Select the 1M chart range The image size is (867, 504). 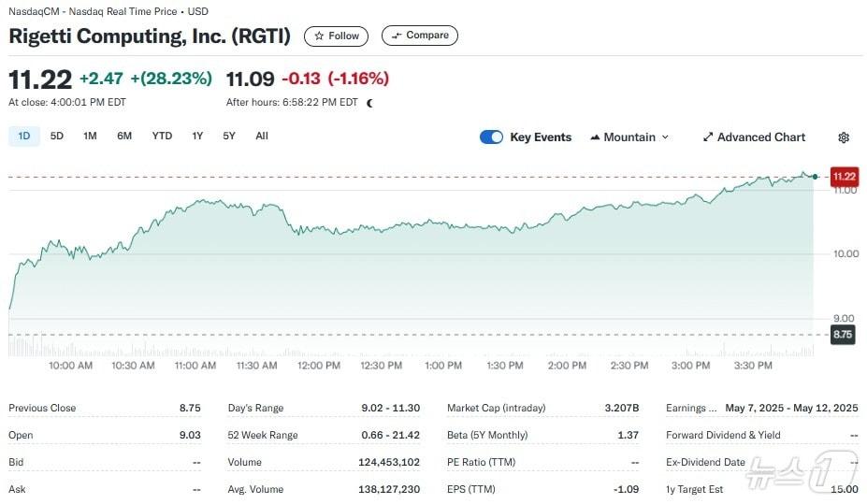[x=90, y=137]
